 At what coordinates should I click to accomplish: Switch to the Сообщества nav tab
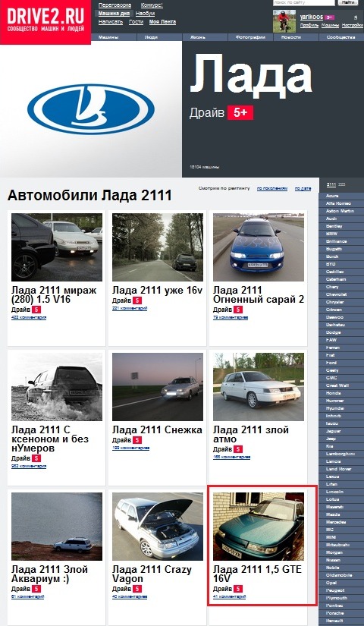[x=341, y=37]
